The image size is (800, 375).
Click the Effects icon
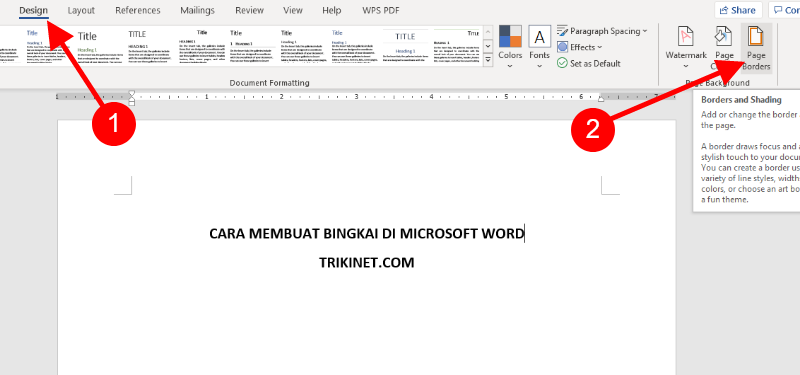click(562, 47)
